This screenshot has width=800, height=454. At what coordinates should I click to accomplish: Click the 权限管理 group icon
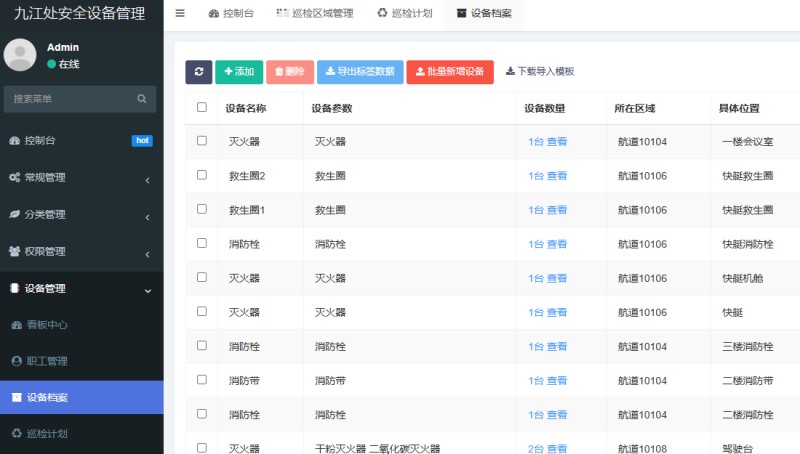(14, 251)
